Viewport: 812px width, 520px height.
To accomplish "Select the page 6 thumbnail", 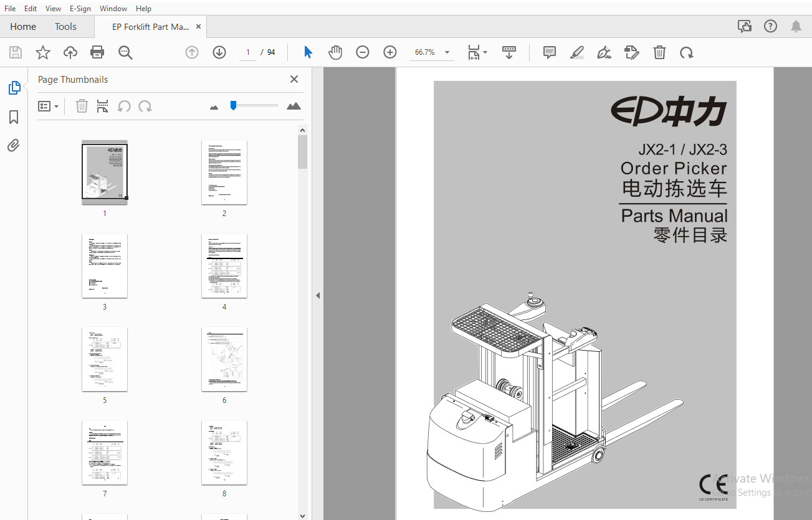I will [x=224, y=359].
